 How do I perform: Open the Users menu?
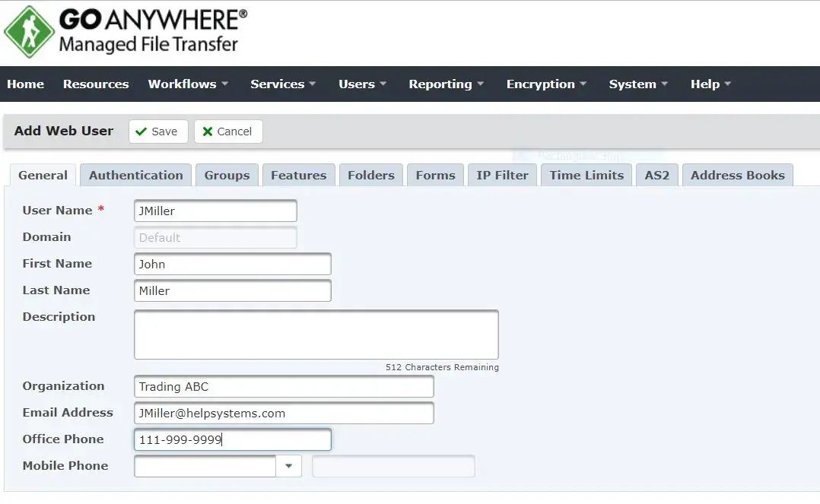click(362, 84)
